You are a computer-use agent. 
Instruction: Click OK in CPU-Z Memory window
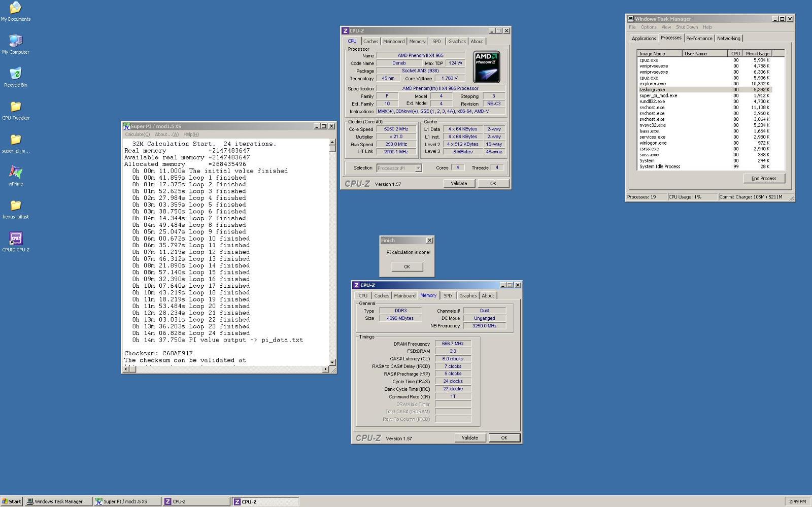504,438
